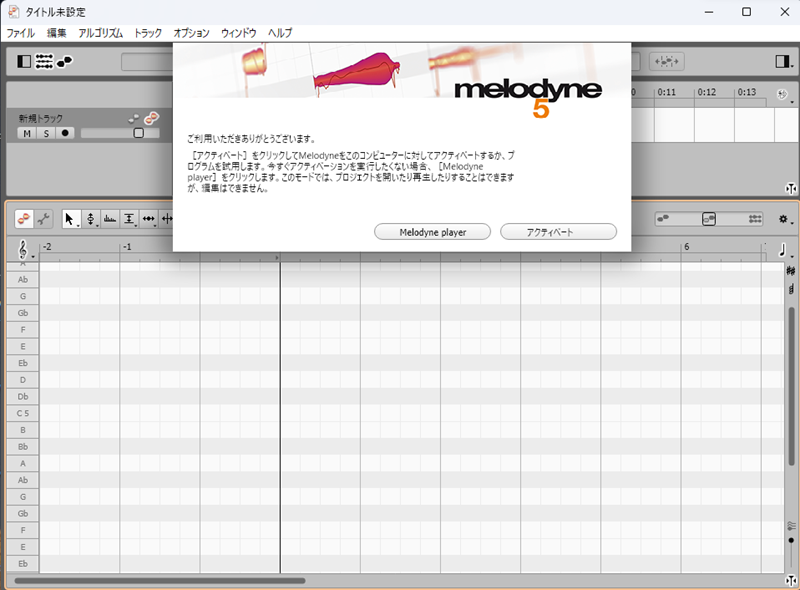Click the Melodyne player button
This screenshot has width=800, height=590.
[x=433, y=232]
